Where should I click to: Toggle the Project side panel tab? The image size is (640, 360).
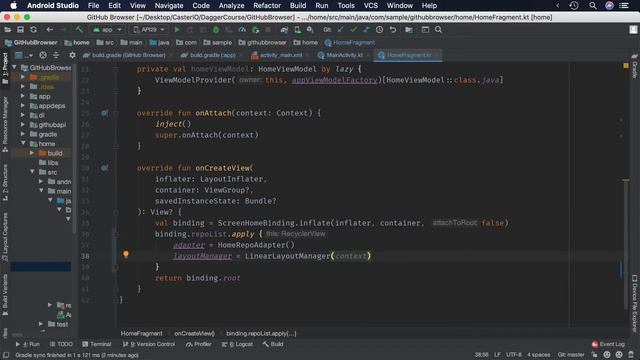point(5,69)
